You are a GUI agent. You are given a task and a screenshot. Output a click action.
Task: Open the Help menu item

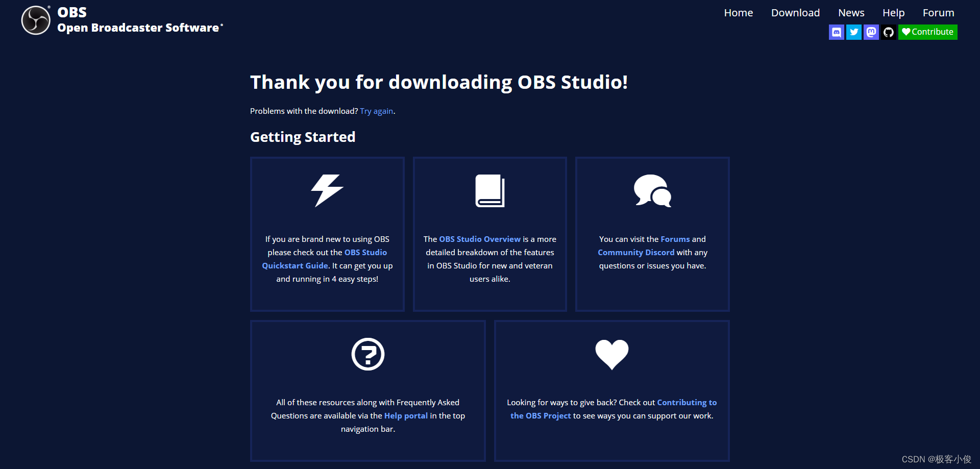(893, 13)
